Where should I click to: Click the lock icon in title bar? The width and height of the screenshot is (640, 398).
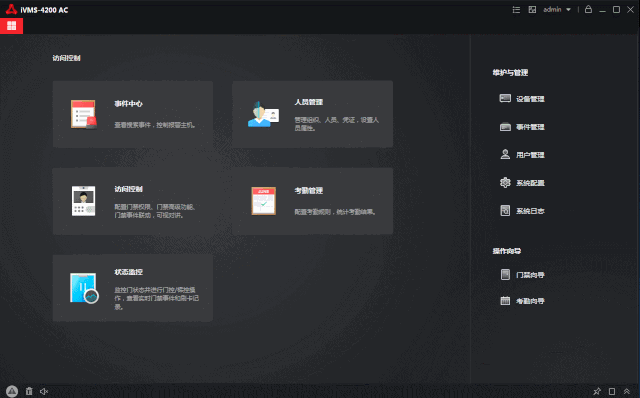coord(588,9)
